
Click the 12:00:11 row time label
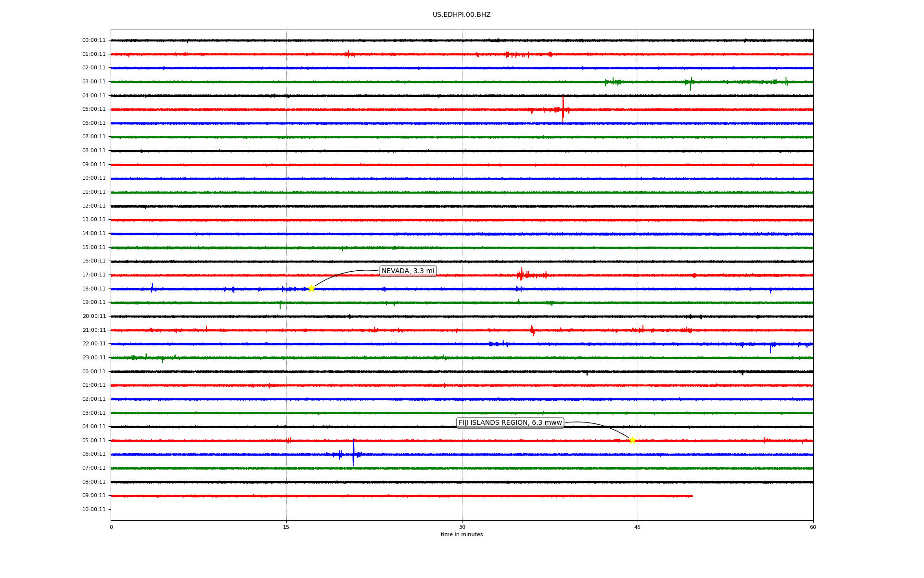pos(94,206)
